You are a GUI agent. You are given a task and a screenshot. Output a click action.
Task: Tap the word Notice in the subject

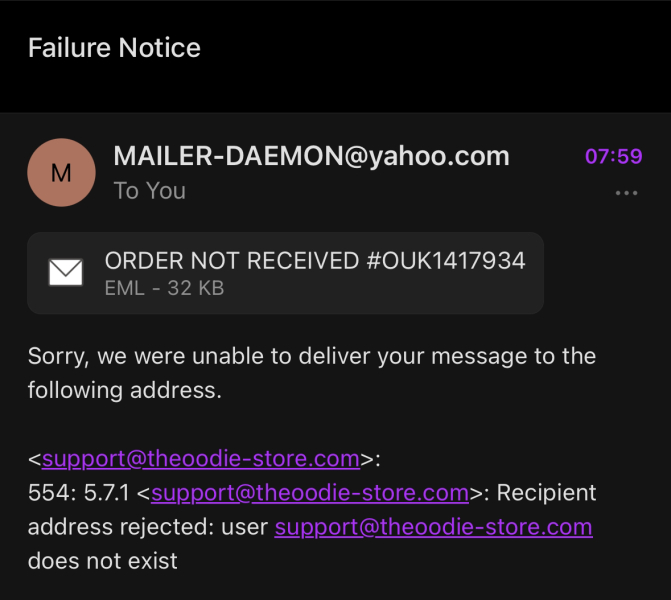(x=160, y=48)
